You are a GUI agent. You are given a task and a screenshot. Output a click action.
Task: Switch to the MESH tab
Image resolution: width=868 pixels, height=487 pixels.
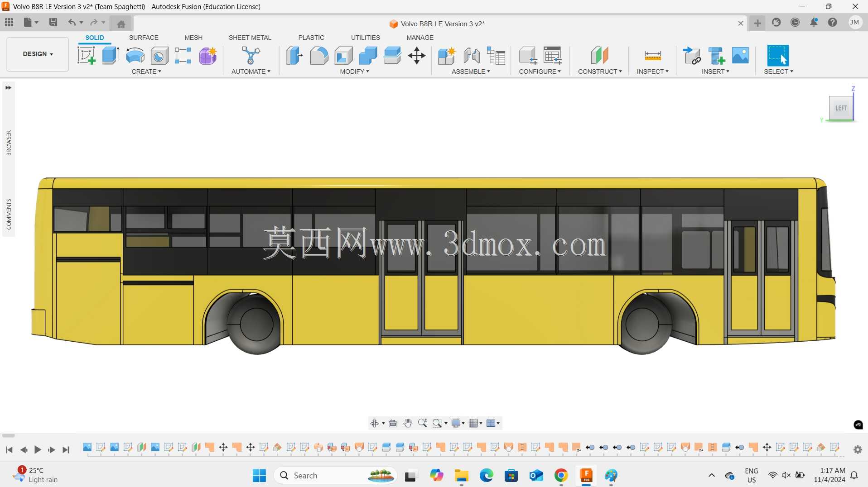(193, 38)
